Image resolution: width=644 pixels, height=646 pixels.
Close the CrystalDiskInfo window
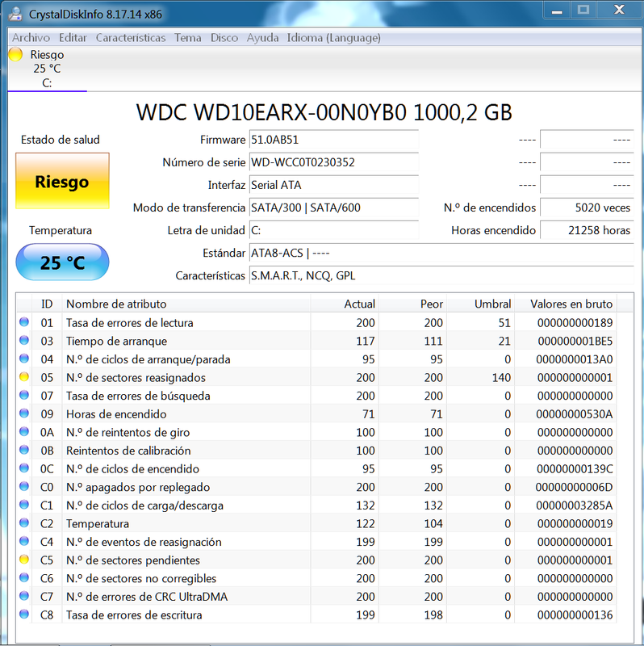(x=619, y=10)
